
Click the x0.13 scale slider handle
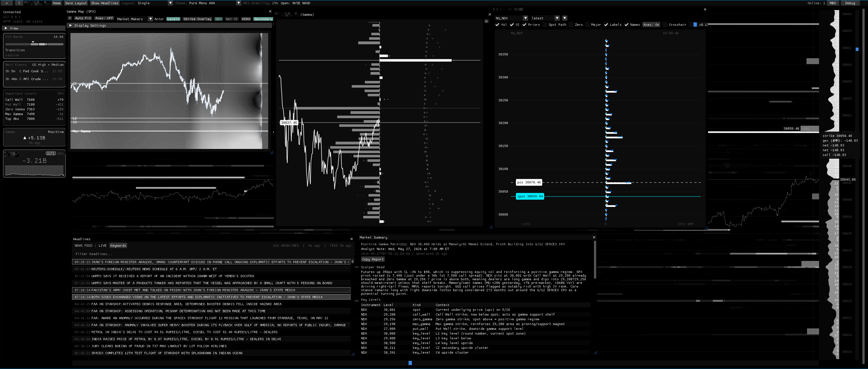pyautogui.click(x=695, y=25)
